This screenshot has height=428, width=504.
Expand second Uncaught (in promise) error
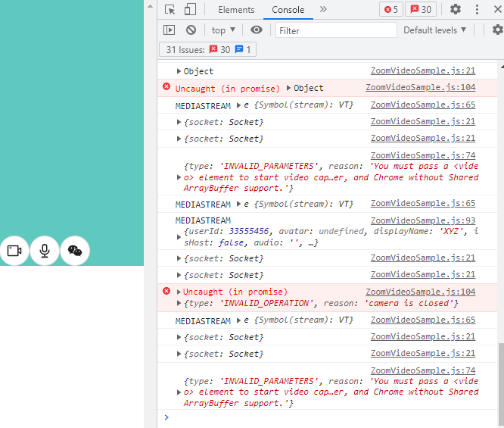point(179,292)
